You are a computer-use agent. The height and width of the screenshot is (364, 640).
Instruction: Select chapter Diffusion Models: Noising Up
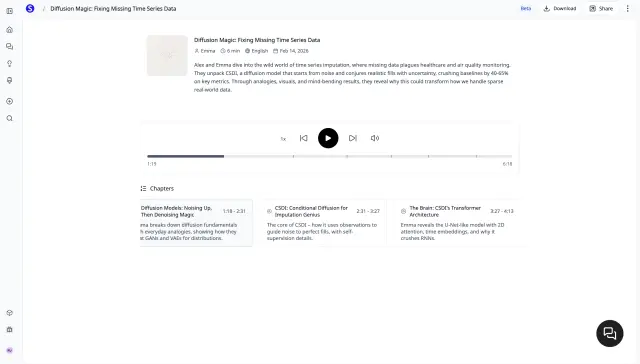tap(196, 223)
